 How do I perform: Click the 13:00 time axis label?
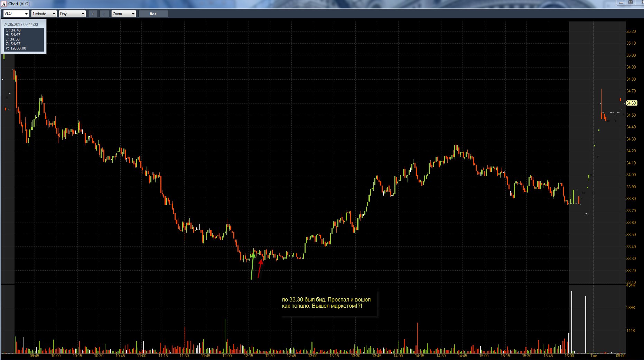click(313, 356)
